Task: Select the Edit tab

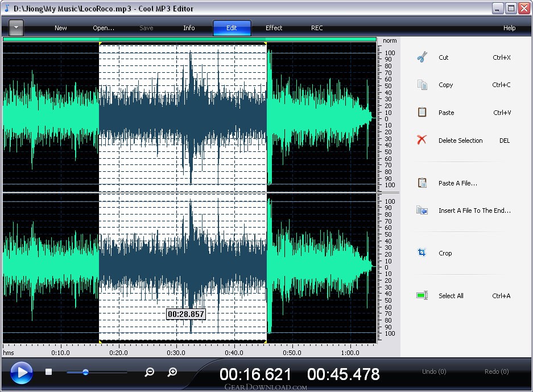Action: [232, 28]
